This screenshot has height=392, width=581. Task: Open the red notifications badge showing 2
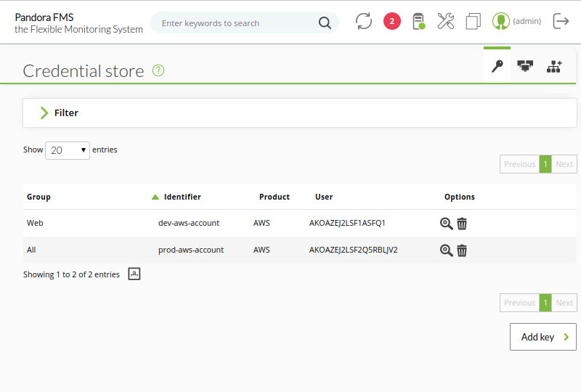tap(391, 21)
